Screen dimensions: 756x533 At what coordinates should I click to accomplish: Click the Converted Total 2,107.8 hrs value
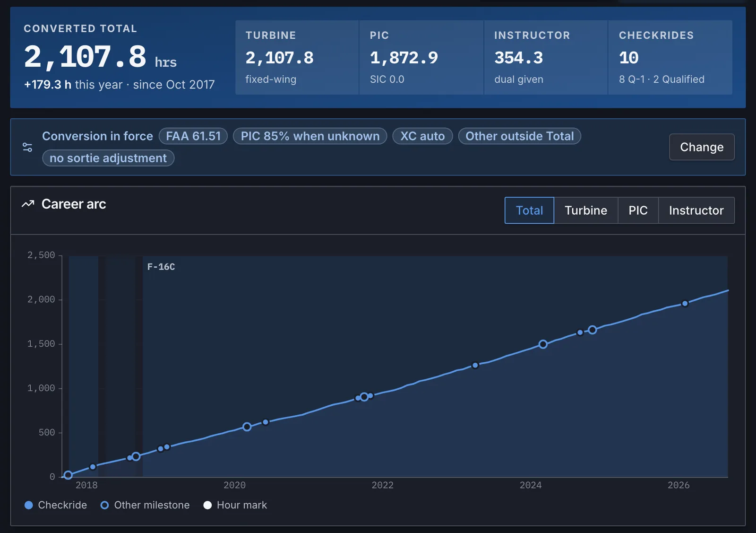click(100, 57)
